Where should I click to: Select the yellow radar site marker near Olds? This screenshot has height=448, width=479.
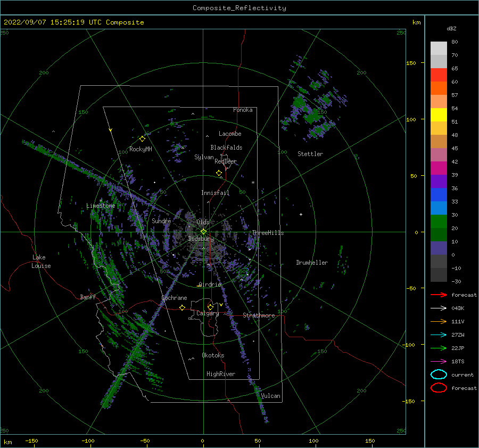[x=203, y=232]
